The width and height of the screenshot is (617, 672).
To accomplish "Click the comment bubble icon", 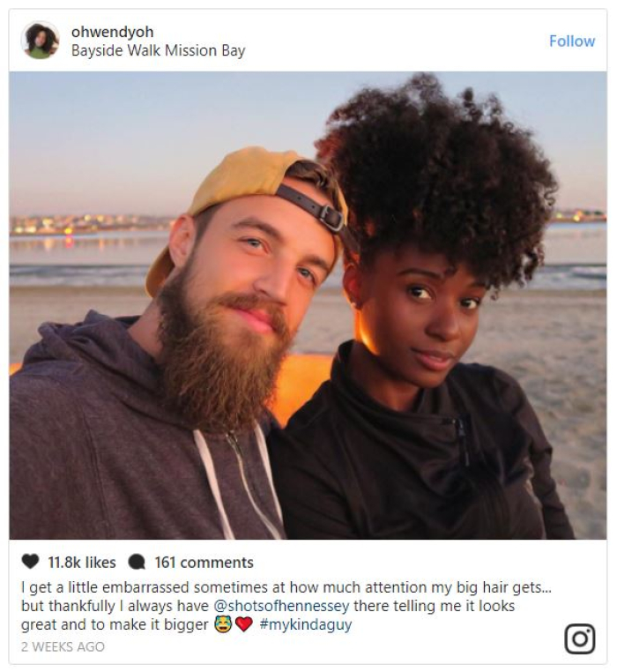I will [x=137, y=562].
